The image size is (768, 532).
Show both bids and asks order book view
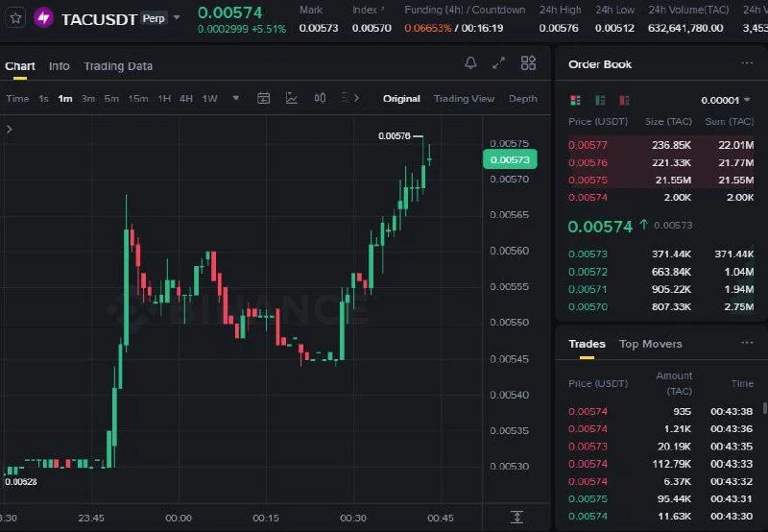click(x=575, y=101)
